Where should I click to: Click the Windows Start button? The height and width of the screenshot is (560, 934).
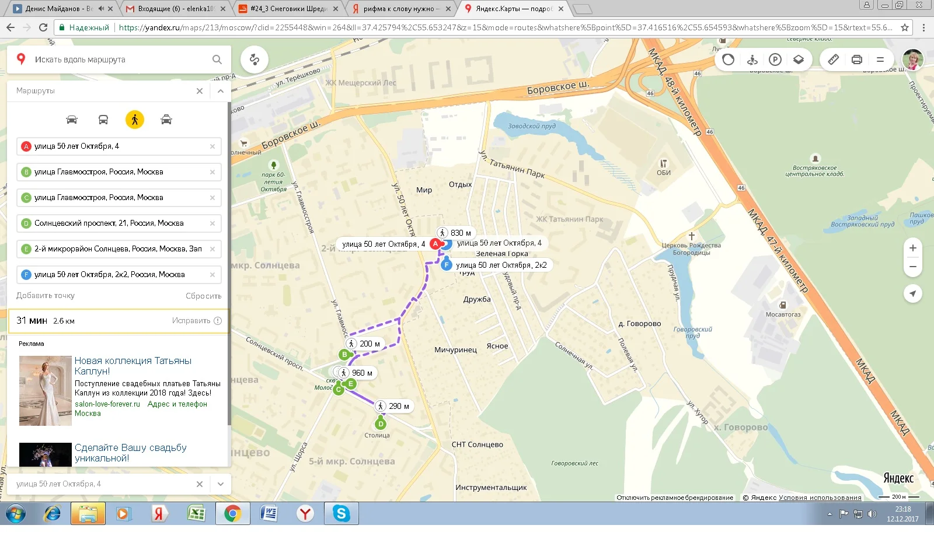click(16, 513)
